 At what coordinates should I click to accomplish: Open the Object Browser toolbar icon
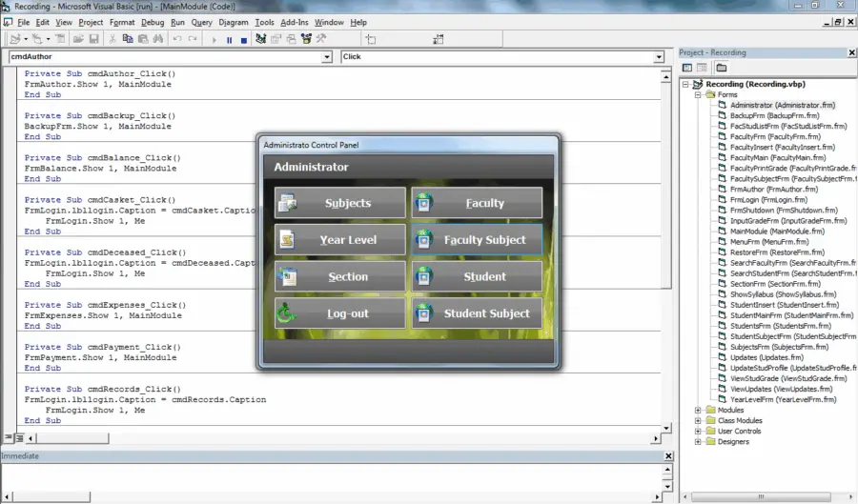coord(306,39)
